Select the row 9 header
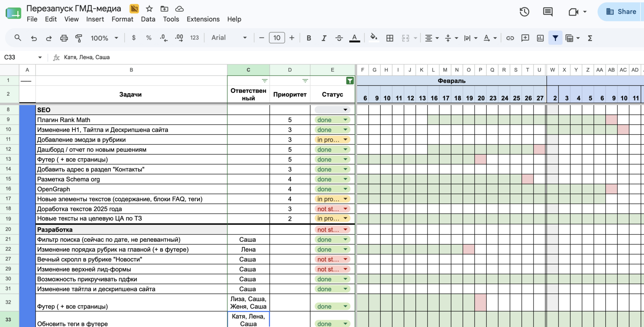Viewport: 644px width, 327px height. click(9, 120)
